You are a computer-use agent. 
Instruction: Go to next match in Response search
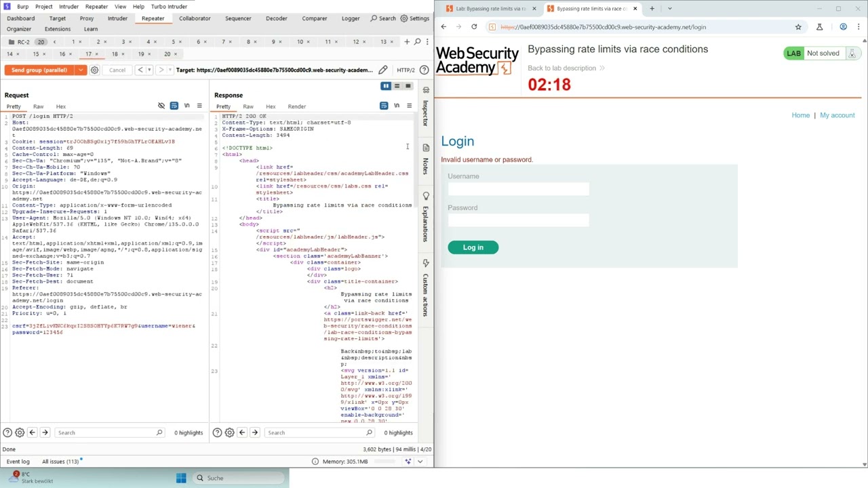pos(254,432)
